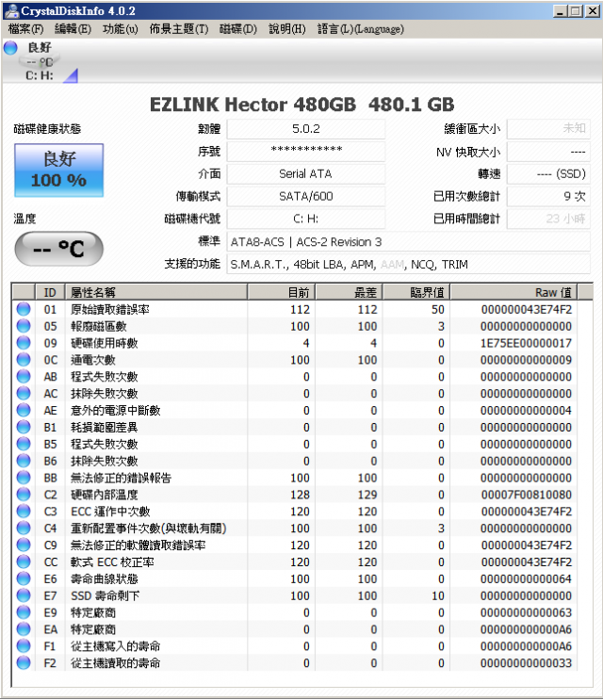Viewport: 603px width, 700px height.
Task: Select the 原始讀取錯誤率 attribute name
Action: [110, 309]
